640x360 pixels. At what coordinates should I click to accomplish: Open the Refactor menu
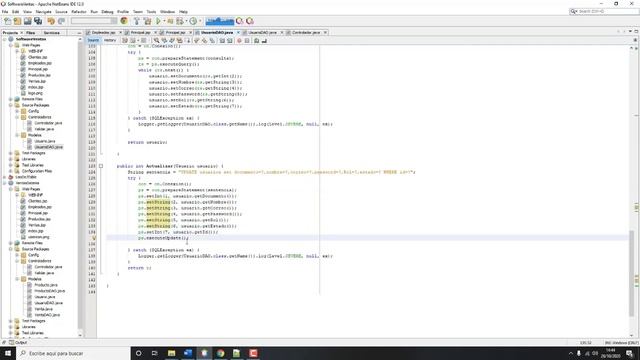79,12
